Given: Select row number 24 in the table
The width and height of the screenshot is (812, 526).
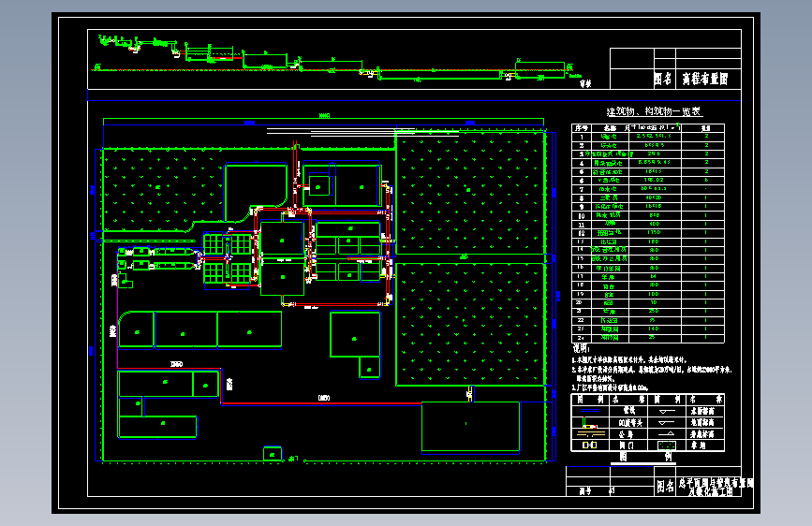Looking at the screenshot, I should click(x=582, y=338).
